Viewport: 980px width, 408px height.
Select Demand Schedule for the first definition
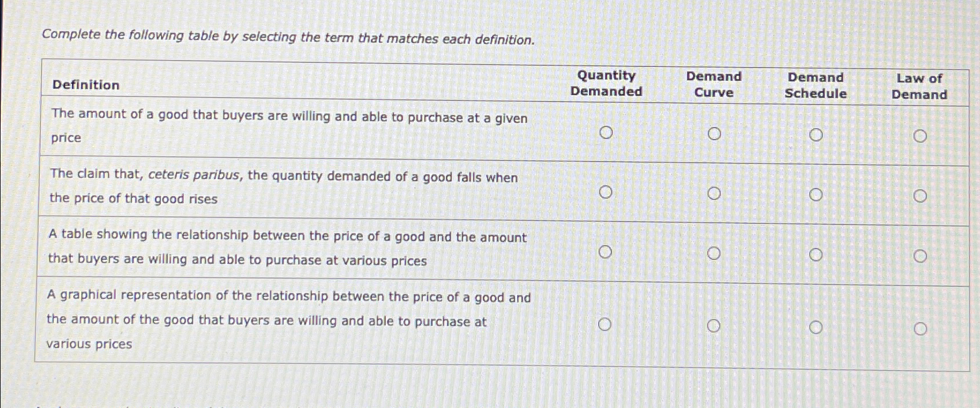[817, 134]
